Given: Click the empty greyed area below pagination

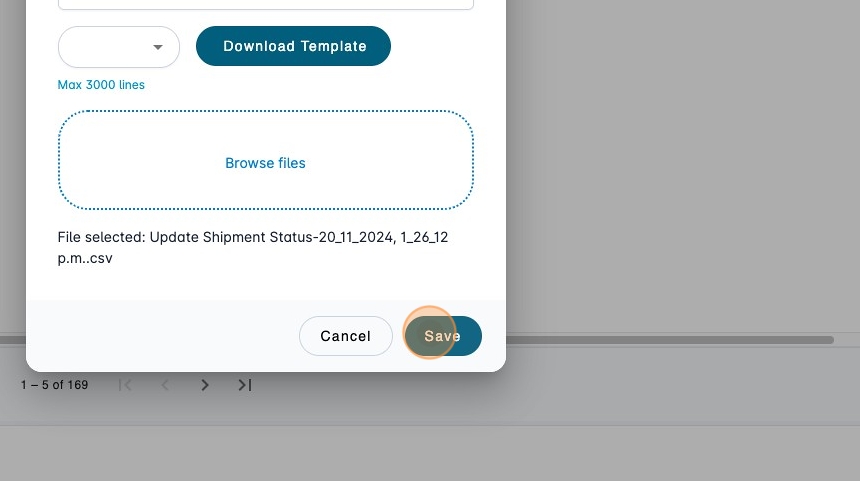Looking at the screenshot, I should pyautogui.click(x=430, y=453).
